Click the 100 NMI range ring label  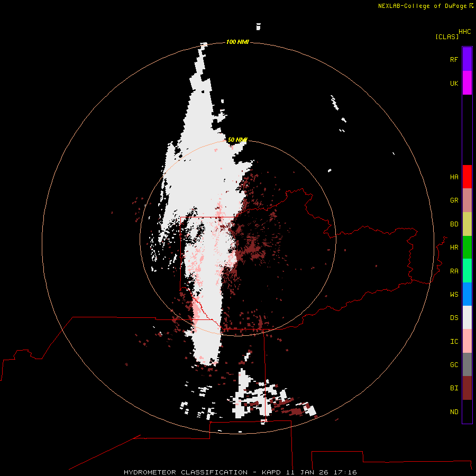click(237, 42)
